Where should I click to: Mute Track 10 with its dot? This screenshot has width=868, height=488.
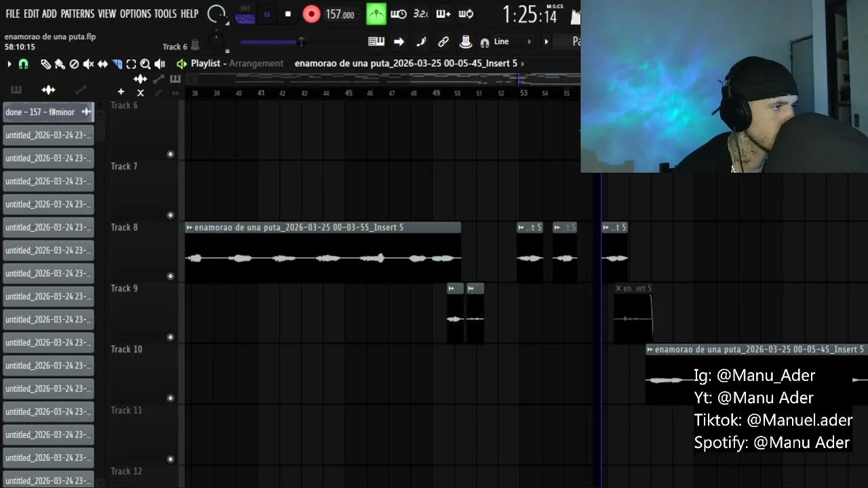coord(170,398)
